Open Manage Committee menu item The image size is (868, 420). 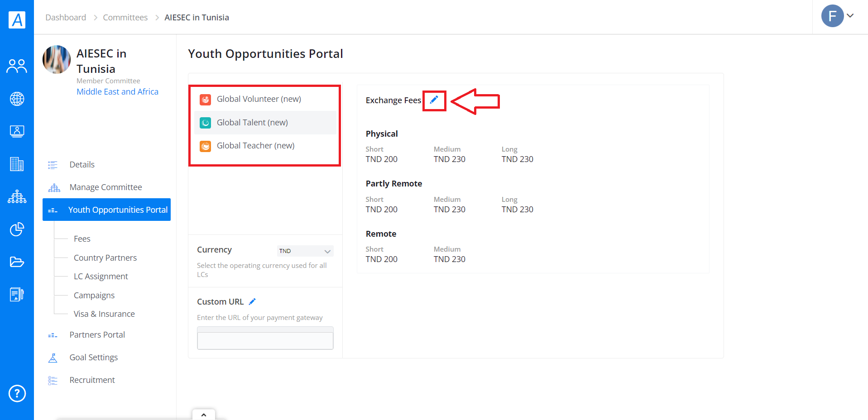tap(106, 187)
